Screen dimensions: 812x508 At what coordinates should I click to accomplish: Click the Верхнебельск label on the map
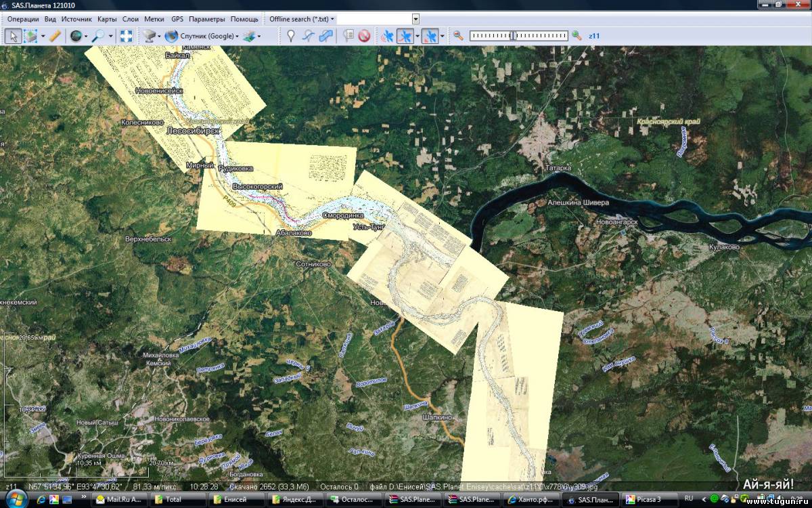pyautogui.click(x=148, y=239)
